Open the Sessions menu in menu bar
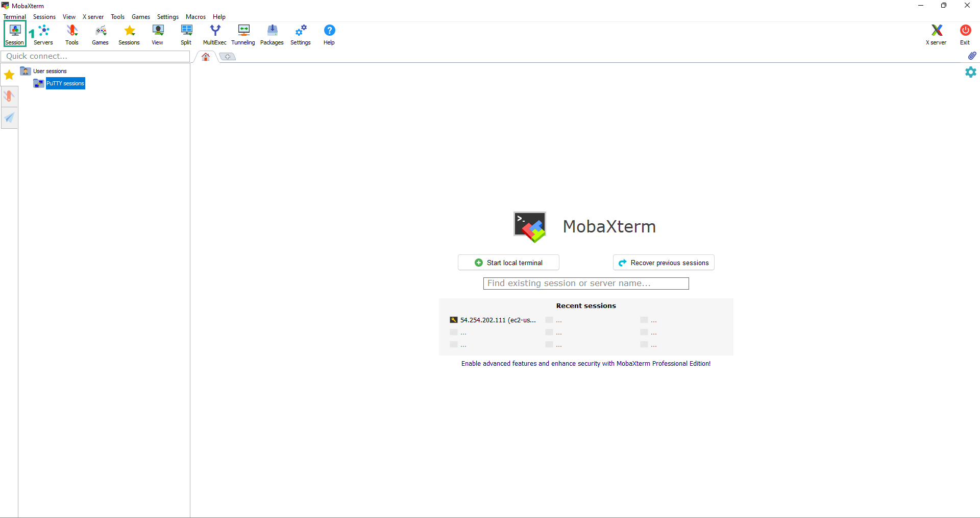The image size is (980, 518). click(44, 17)
